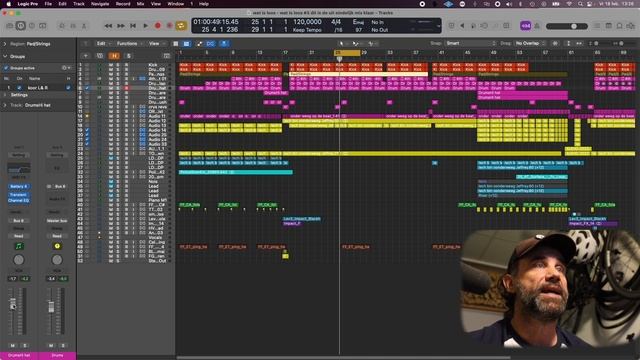Mute the Drumerli hat channel strip
This screenshot has width=640, height=360.
click(13, 345)
